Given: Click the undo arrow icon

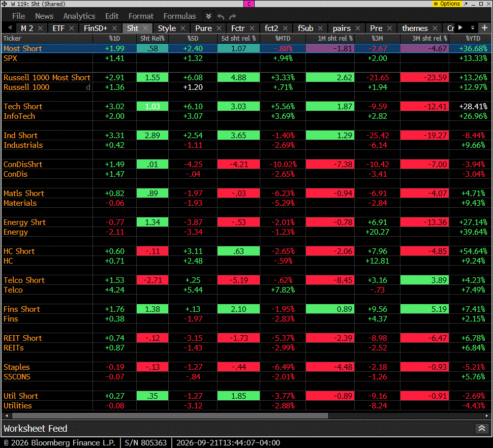Looking at the screenshot, I should click(221, 16).
